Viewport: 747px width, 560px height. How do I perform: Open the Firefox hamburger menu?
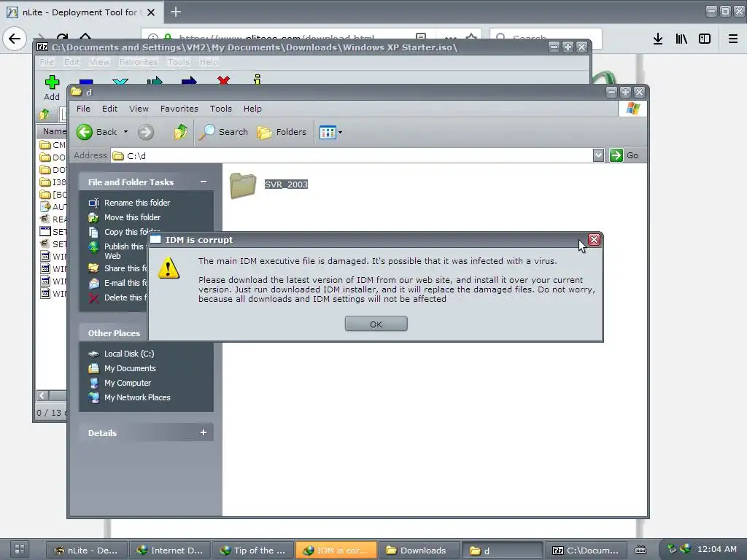(x=732, y=39)
